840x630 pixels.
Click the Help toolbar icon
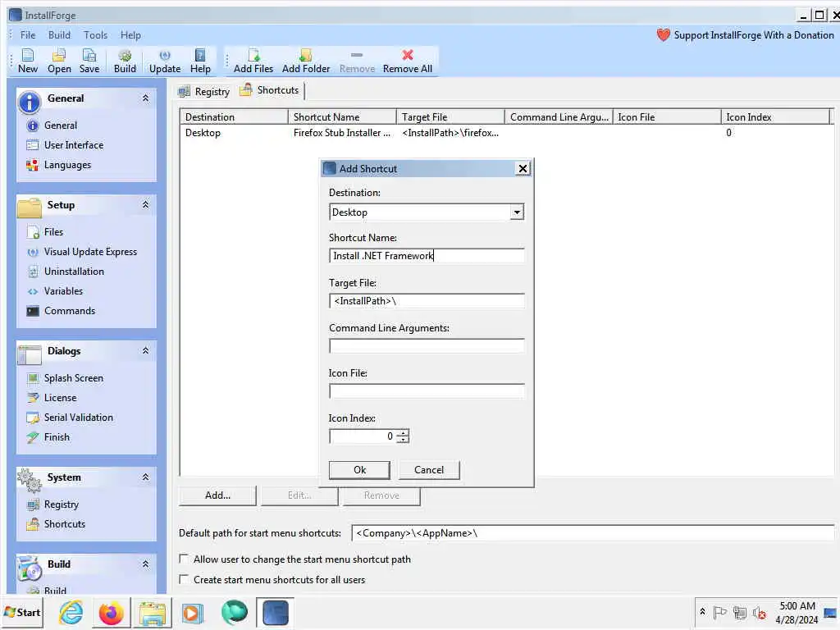point(200,61)
